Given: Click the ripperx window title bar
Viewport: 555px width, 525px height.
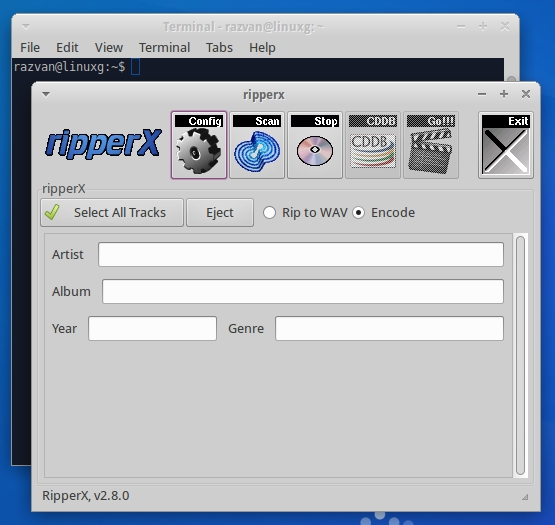Looking at the screenshot, I should point(264,95).
